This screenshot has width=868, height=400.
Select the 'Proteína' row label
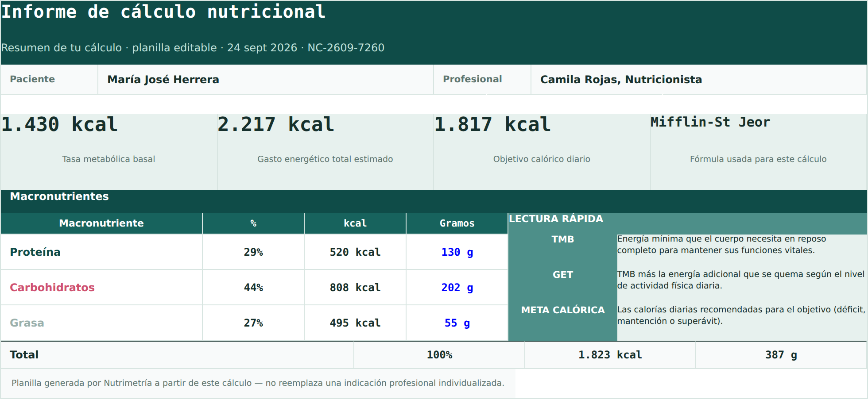point(101,252)
